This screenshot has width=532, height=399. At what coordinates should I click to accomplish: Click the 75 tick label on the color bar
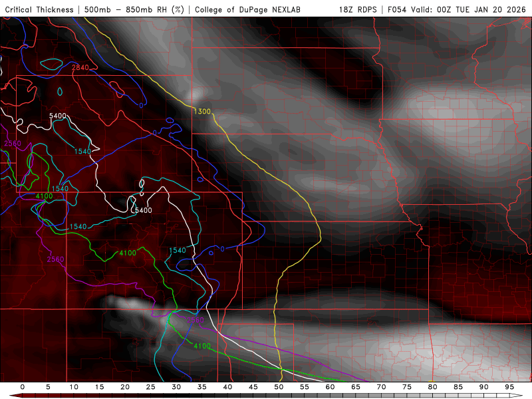(407, 387)
